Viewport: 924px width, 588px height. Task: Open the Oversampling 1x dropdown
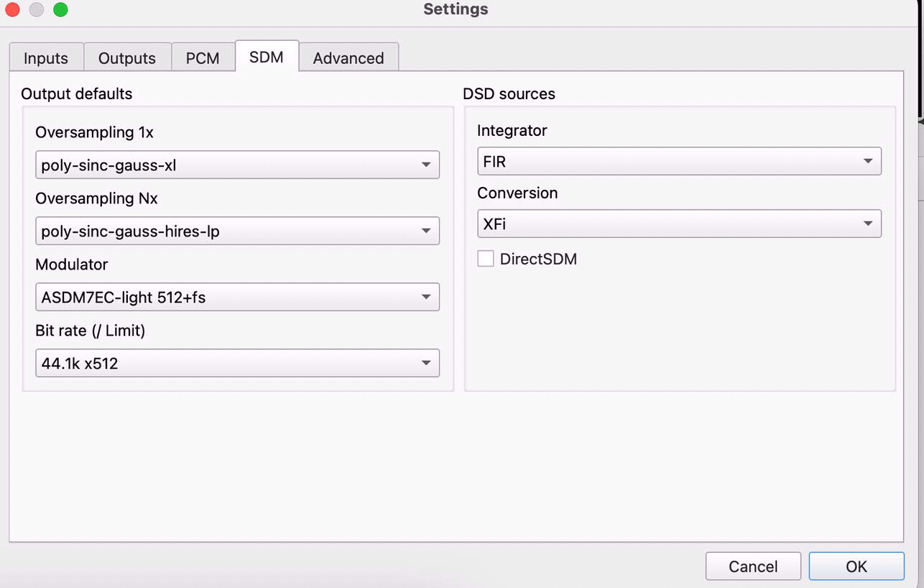click(x=237, y=165)
